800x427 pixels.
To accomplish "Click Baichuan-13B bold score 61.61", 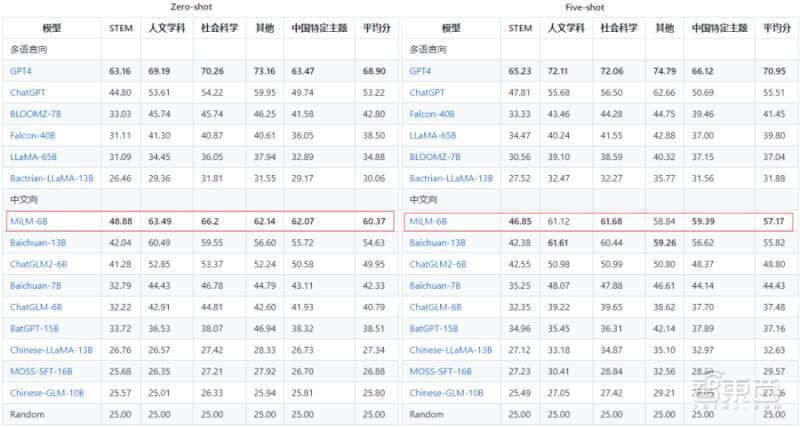I will coord(558,243).
